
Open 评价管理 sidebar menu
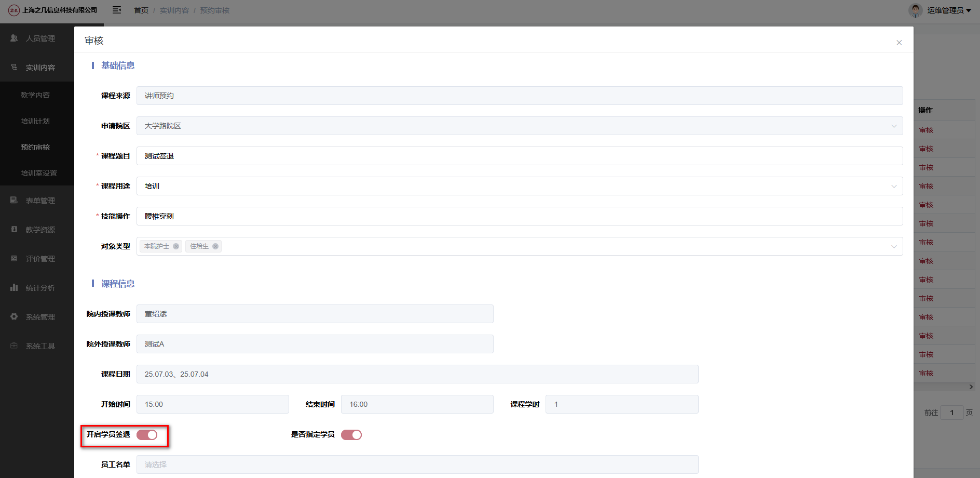[37, 259]
